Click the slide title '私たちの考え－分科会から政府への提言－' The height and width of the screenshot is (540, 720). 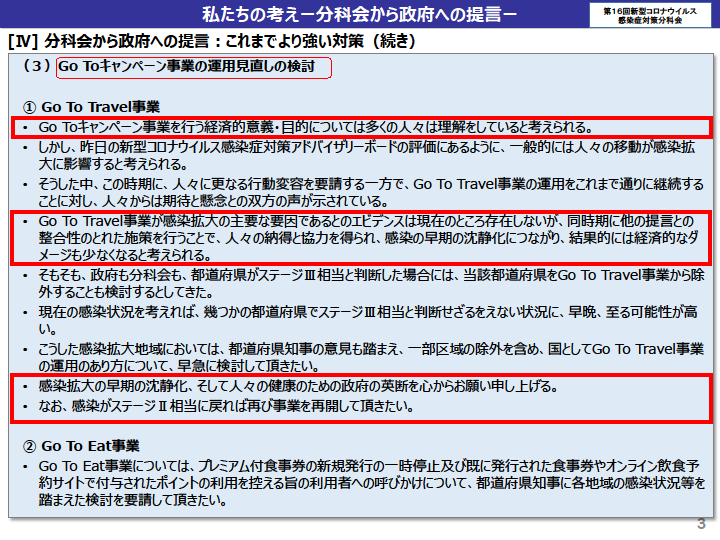[x=360, y=14]
